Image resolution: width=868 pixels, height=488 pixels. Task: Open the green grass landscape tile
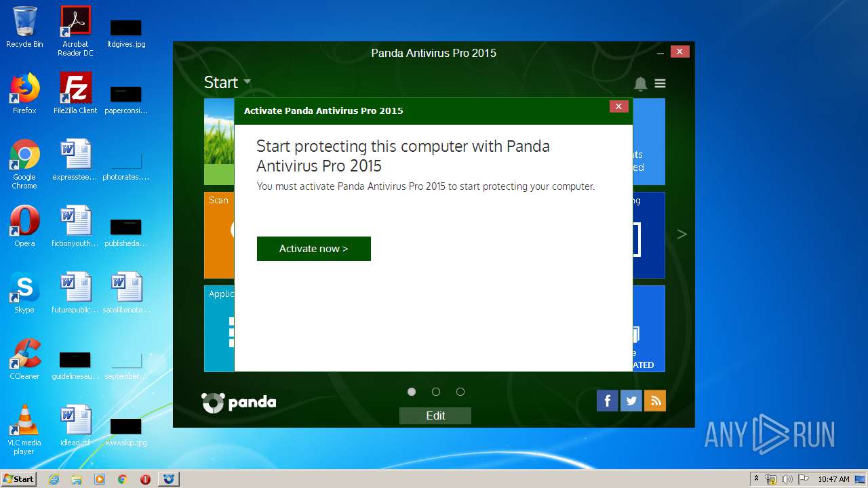pos(219,142)
